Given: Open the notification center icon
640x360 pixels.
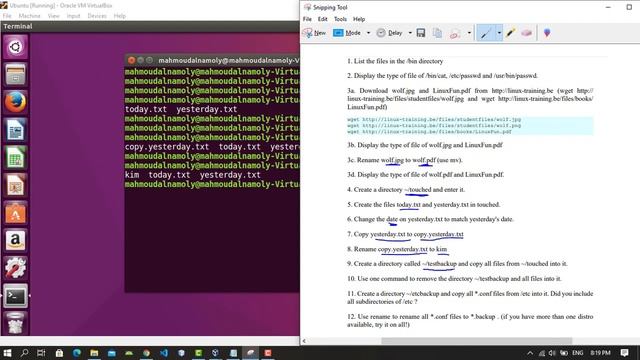Looking at the screenshot, I should pyautogui.click(x=624, y=353).
